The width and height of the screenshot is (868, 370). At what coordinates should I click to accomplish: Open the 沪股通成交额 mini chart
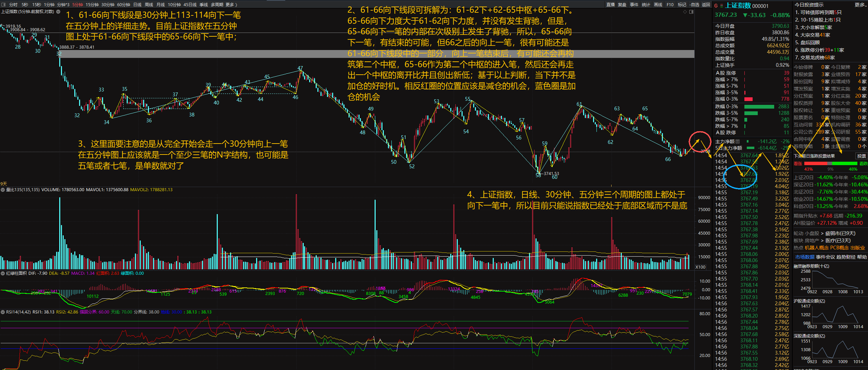[830, 315]
